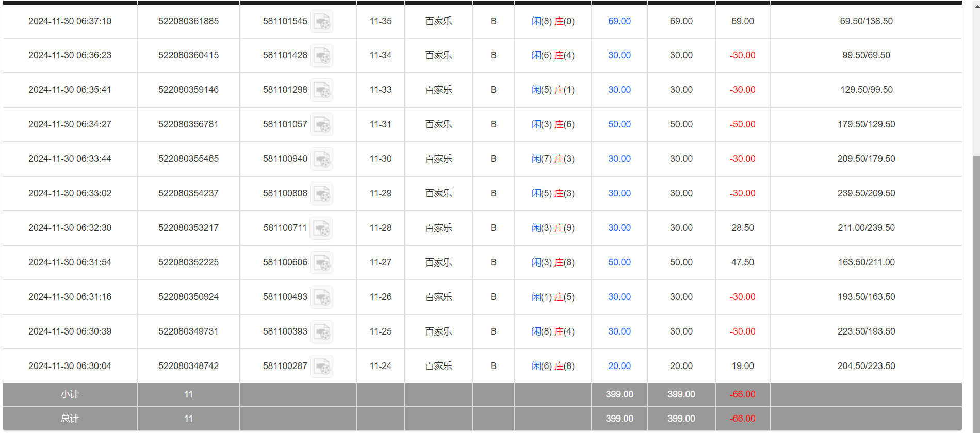The width and height of the screenshot is (980, 433).
Task: Click blue 50.00 amount in round 11-27
Action: click(619, 262)
